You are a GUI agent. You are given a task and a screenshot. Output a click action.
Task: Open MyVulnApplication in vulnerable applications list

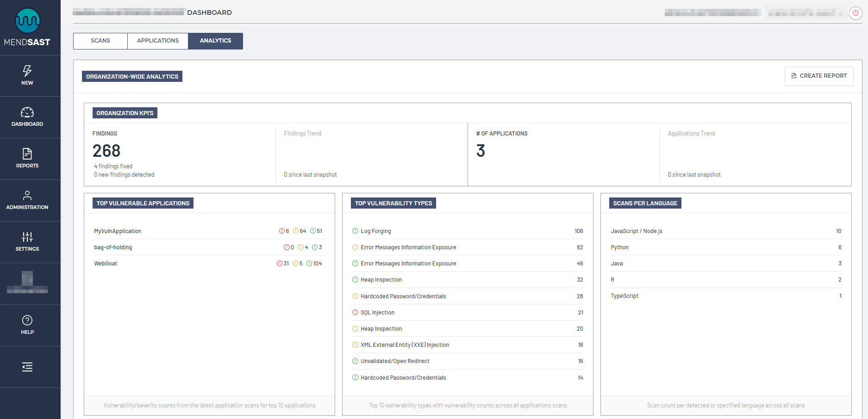point(118,231)
